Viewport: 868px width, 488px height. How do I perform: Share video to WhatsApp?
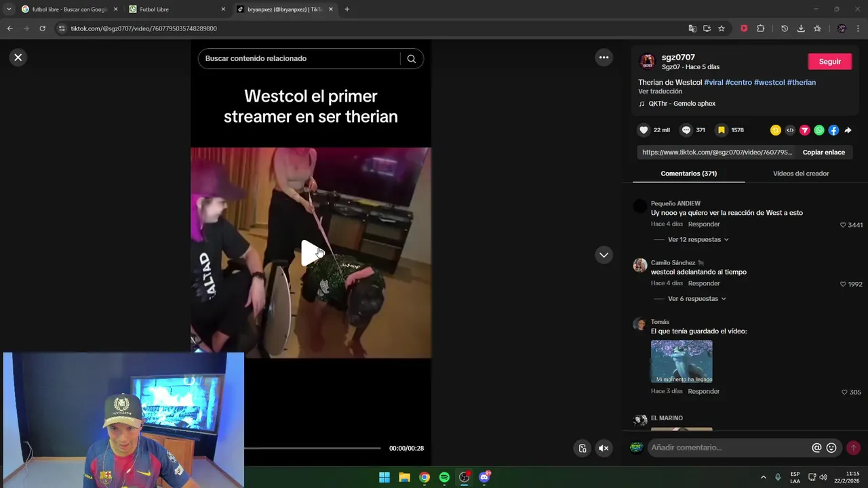click(x=819, y=130)
